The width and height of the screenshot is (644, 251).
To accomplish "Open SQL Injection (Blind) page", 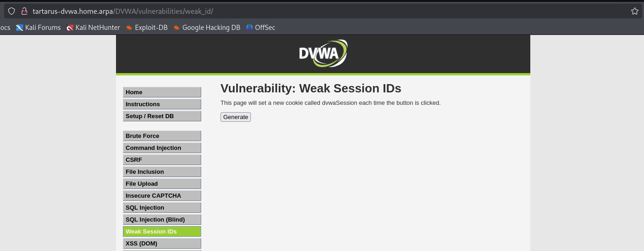I will point(162,220).
